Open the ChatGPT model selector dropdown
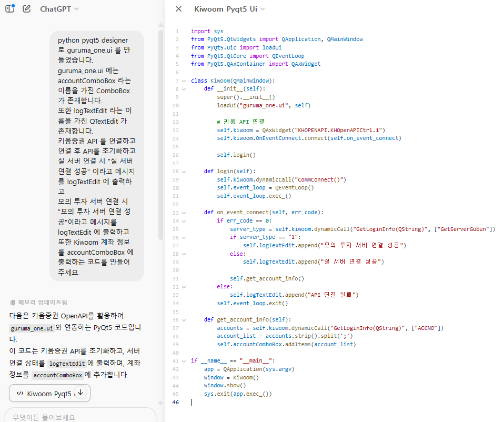The image size is (504, 422). tap(59, 9)
